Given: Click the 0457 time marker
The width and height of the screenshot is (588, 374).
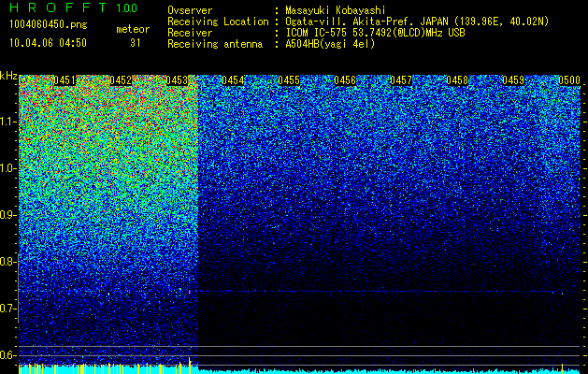Looking at the screenshot, I should coord(401,80).
